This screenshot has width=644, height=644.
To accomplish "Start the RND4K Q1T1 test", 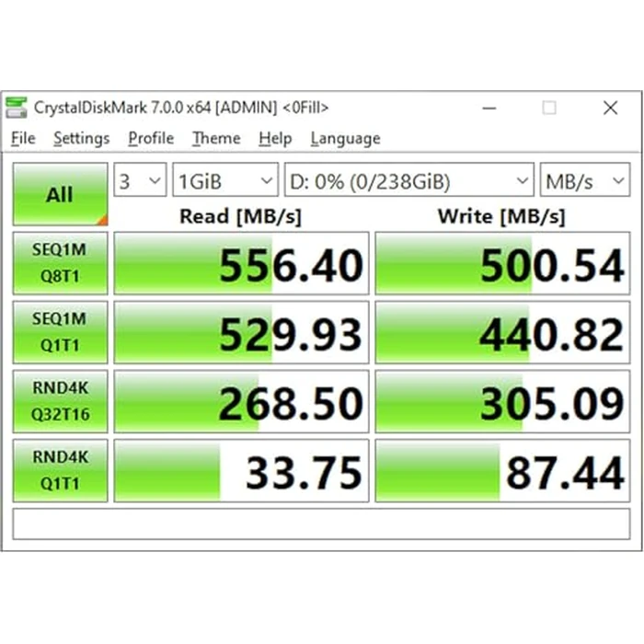I will coord(61,470).
